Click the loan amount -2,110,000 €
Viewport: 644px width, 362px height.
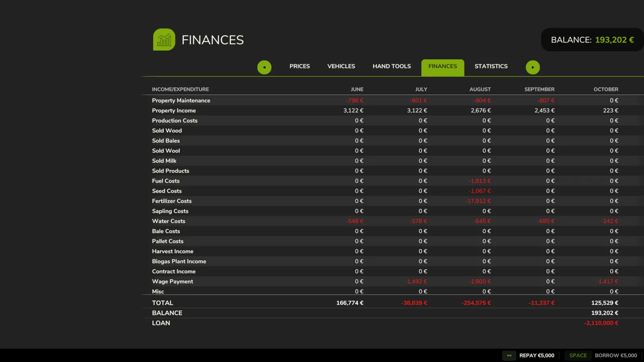[x=601, y=323]
